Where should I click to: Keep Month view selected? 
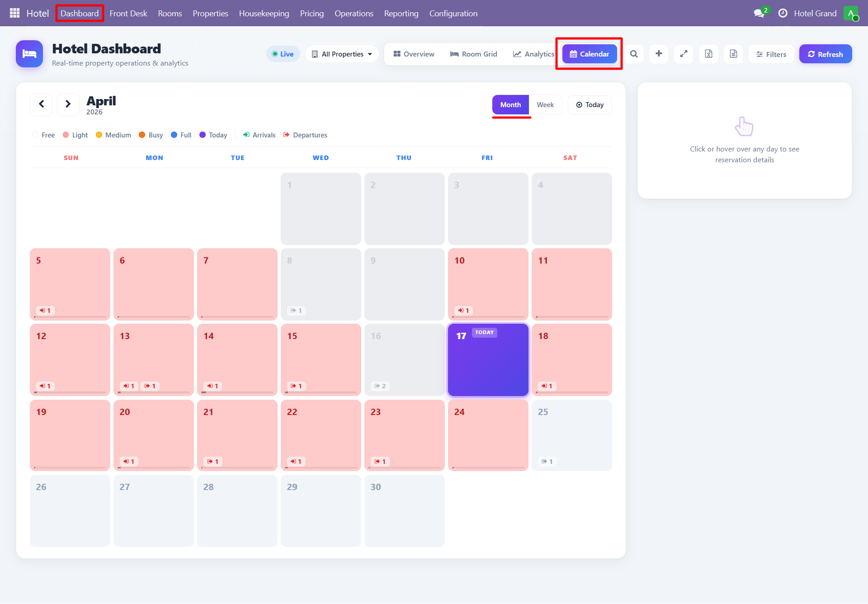click(510, 104)
